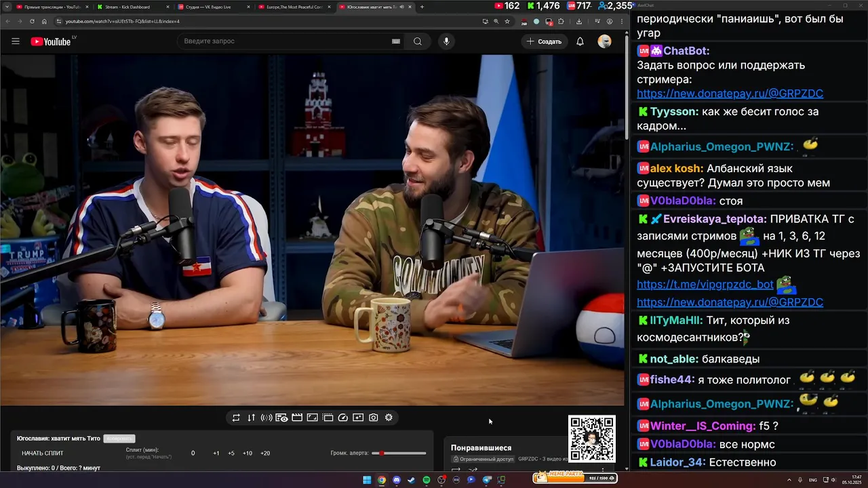
Task: Open Steam from the taskbar
Action: [x=411, y=480]
